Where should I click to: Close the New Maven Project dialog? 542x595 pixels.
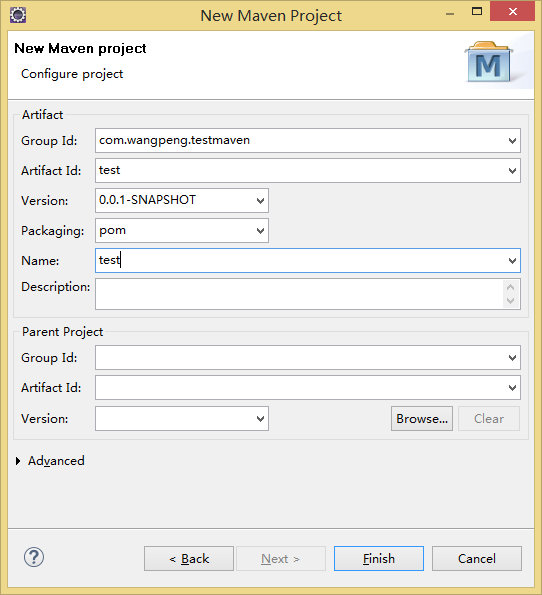click(512, 11)
